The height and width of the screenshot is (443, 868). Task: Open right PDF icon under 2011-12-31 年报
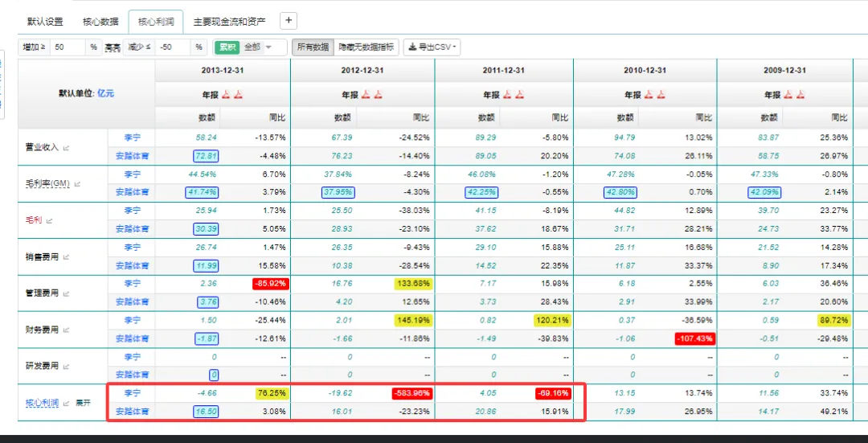click(x=518, y=95)
